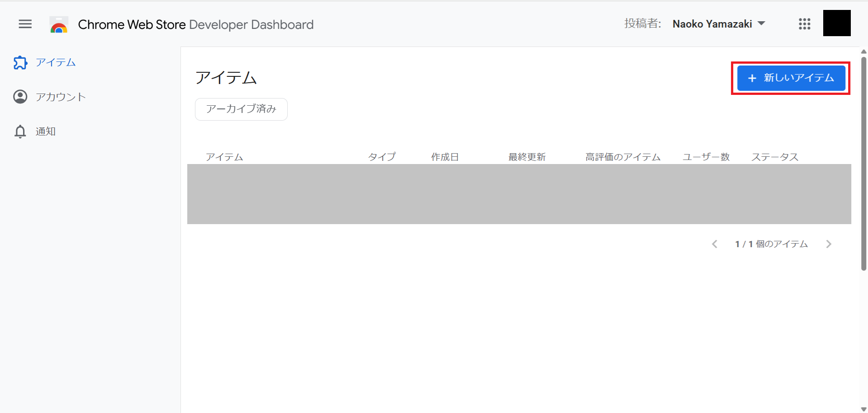
Task: Select アカウント in the sidebar
Action: (x=61, y=97)
